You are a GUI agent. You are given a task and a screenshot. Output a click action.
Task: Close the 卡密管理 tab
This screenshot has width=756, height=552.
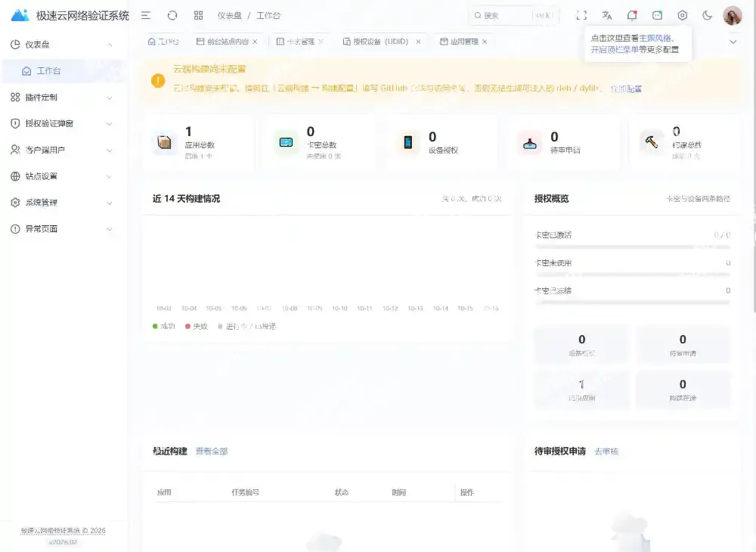tap(321, 42)
